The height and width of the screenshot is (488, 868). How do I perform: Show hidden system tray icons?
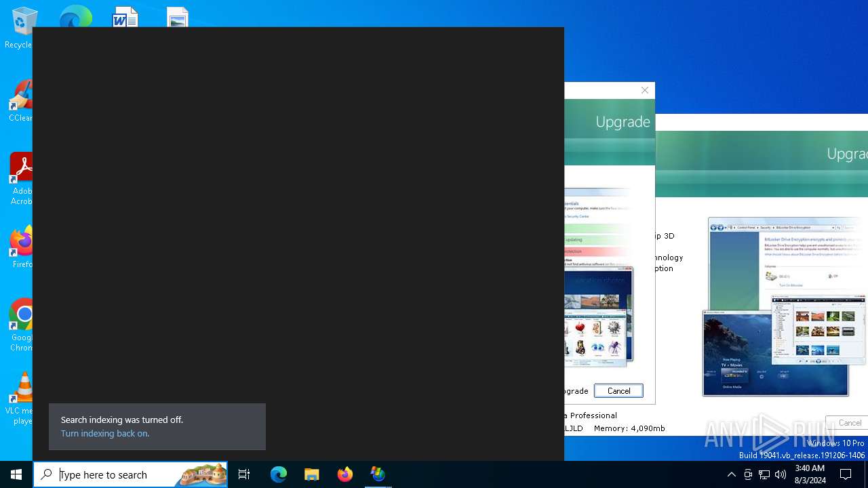pos(731,474)
